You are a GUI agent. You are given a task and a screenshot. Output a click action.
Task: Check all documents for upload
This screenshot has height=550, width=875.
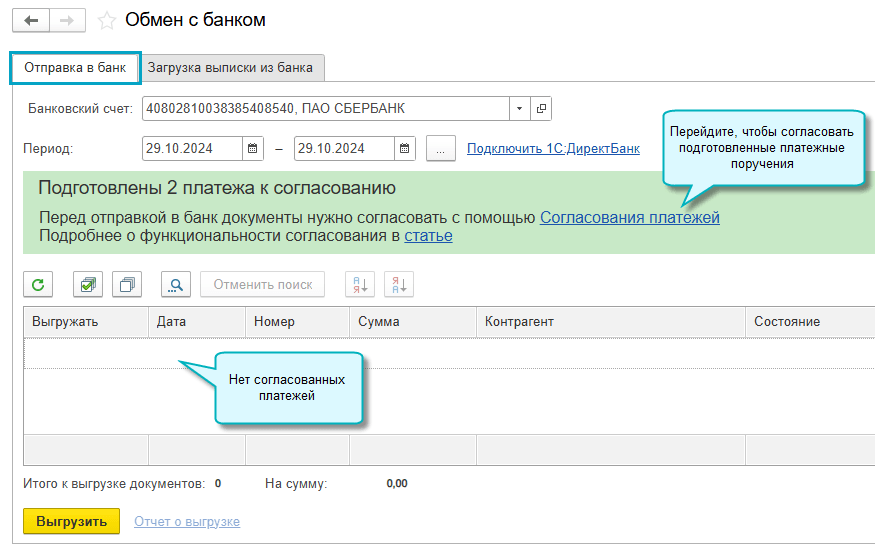pos(88,285)
